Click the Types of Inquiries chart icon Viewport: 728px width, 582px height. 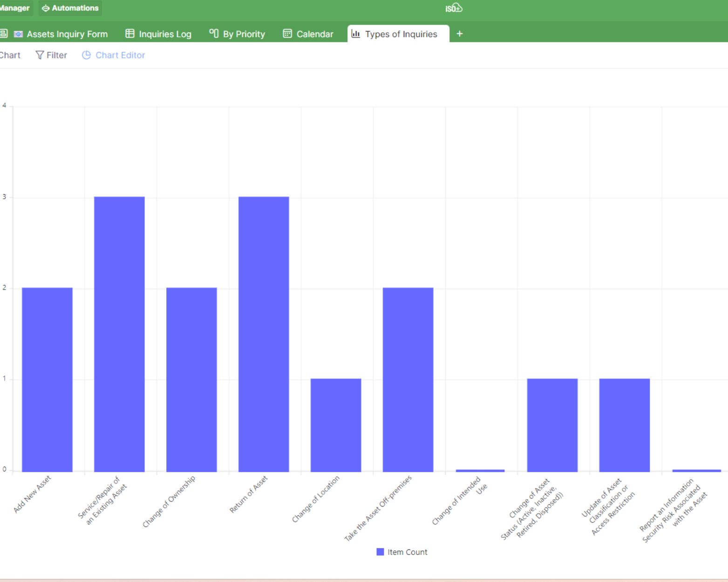tap(356, 34)
